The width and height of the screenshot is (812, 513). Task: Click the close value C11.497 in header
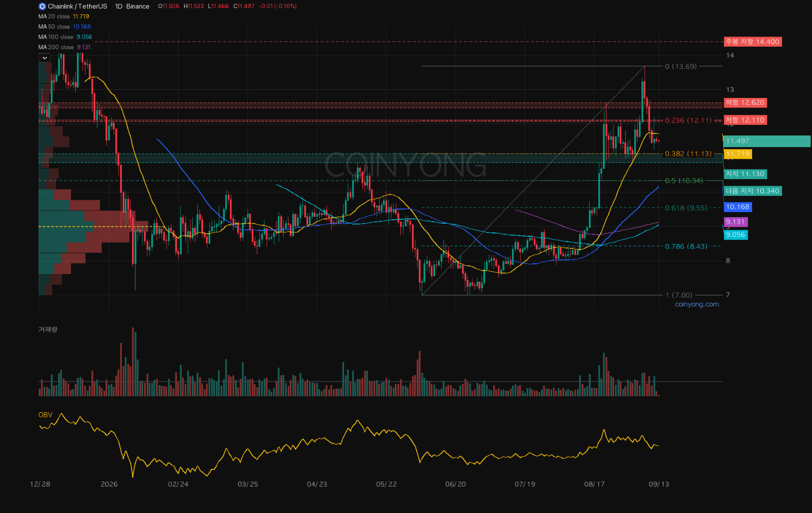(244, 7)
